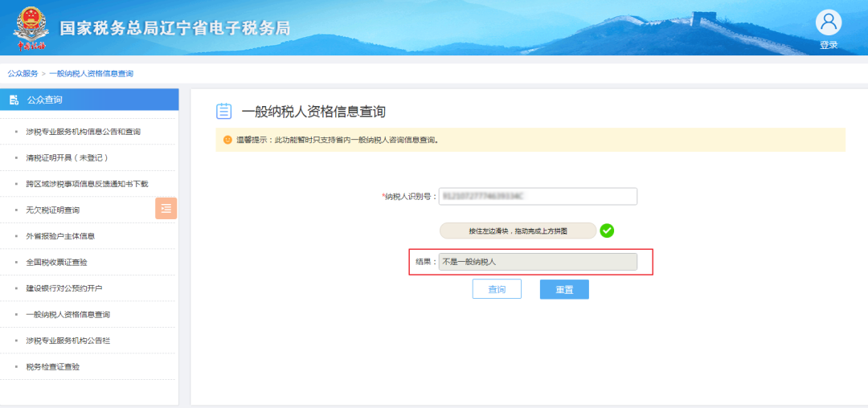Click the 结果 result text field
Screen dimensions: 868x408
pos(538,262)
